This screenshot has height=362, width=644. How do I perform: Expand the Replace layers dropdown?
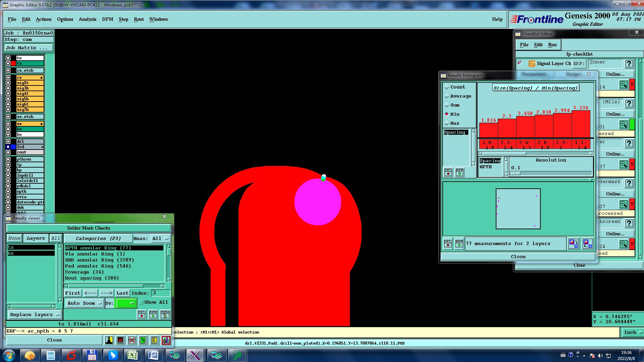35,315
